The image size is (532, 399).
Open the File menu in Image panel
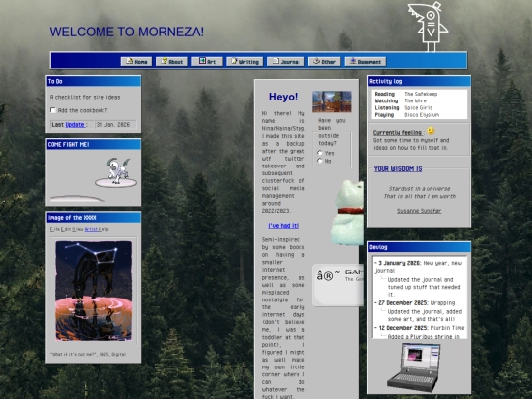point(54,229)
